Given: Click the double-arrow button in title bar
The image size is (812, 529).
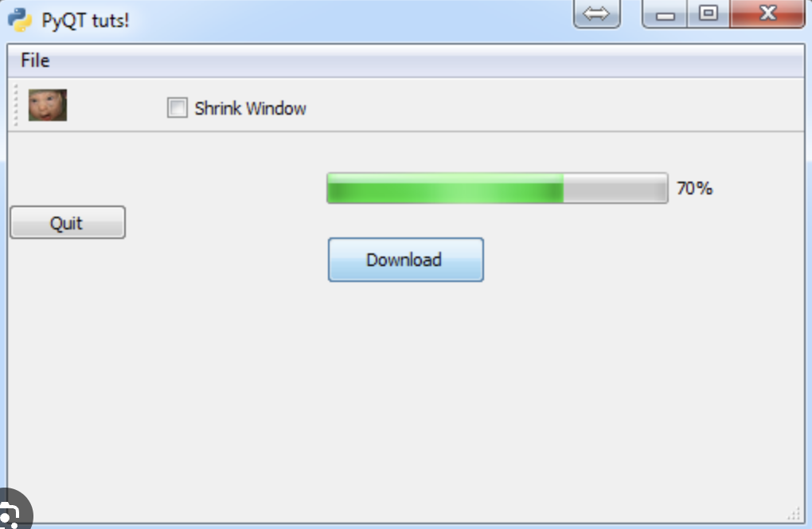Looking at the screenshot, I should pos(596,14).
